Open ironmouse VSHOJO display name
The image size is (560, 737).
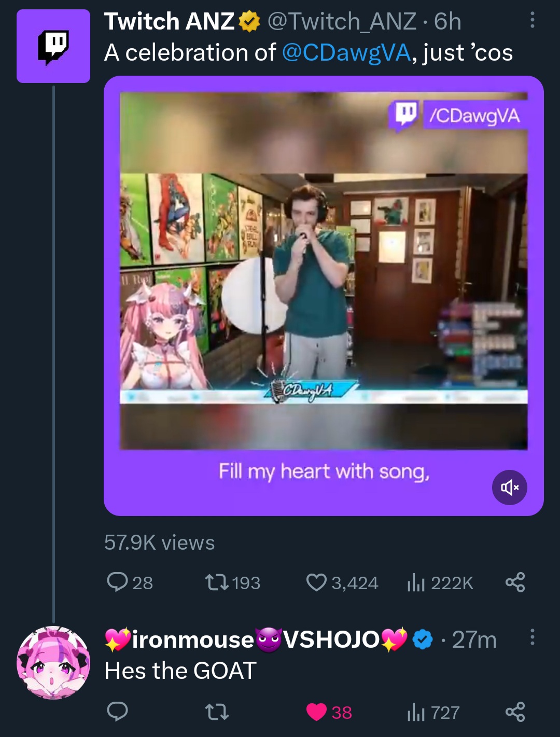(256, 640)
